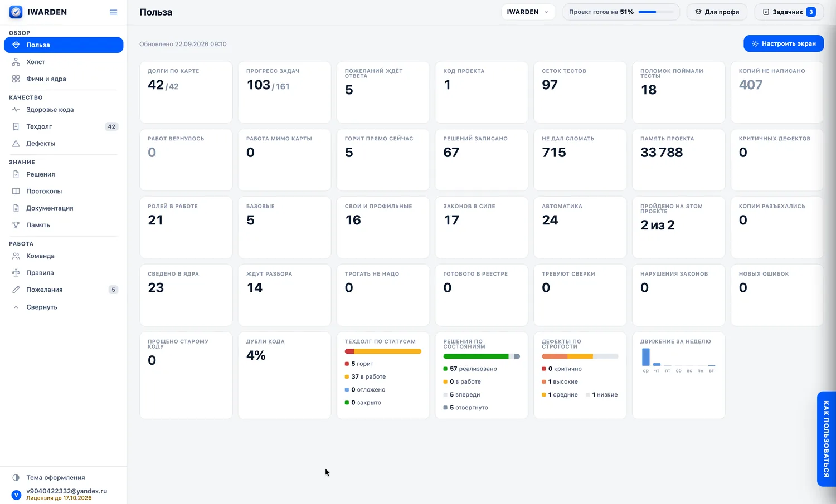Click the Фичи и ядра grid icon
The height and width of the screenshot is (504, 836).
click(16, 79)
